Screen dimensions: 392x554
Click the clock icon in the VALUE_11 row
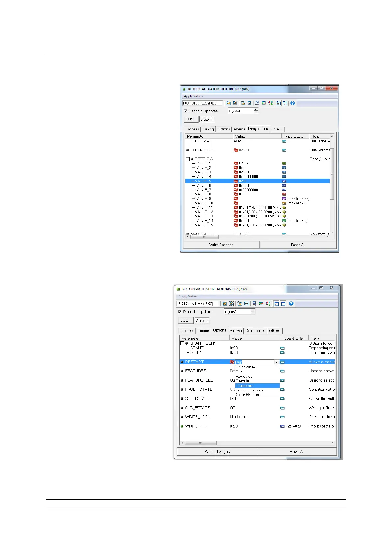(284, 208)
